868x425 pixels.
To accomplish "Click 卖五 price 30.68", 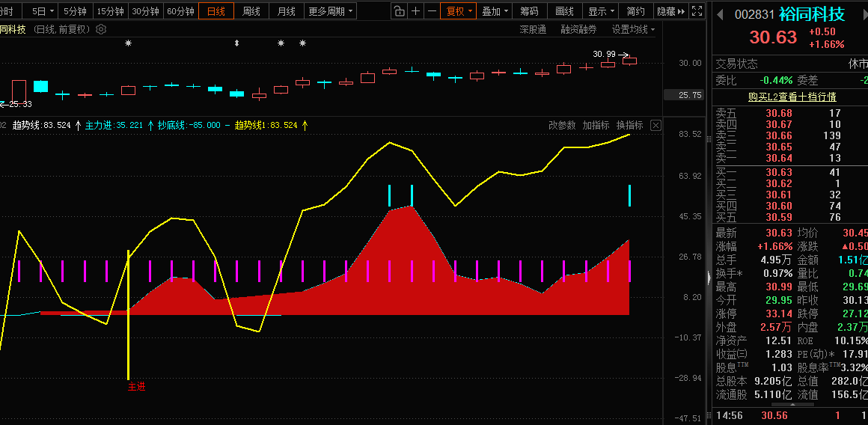I will click(x=779, y=113).
